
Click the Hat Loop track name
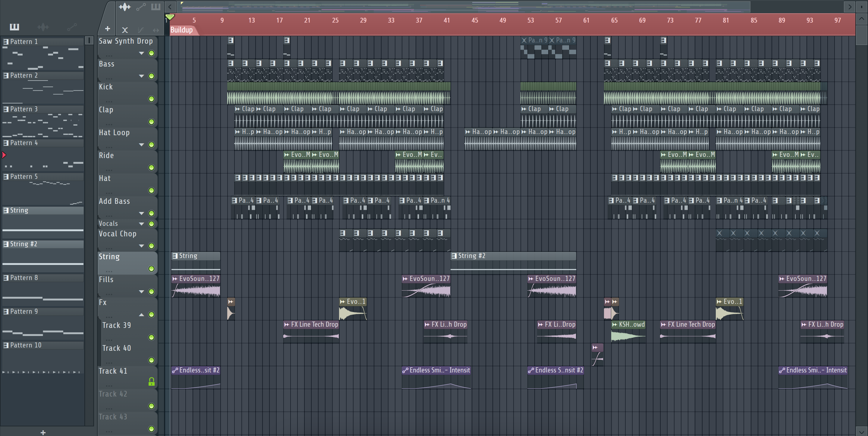(114, 133)
